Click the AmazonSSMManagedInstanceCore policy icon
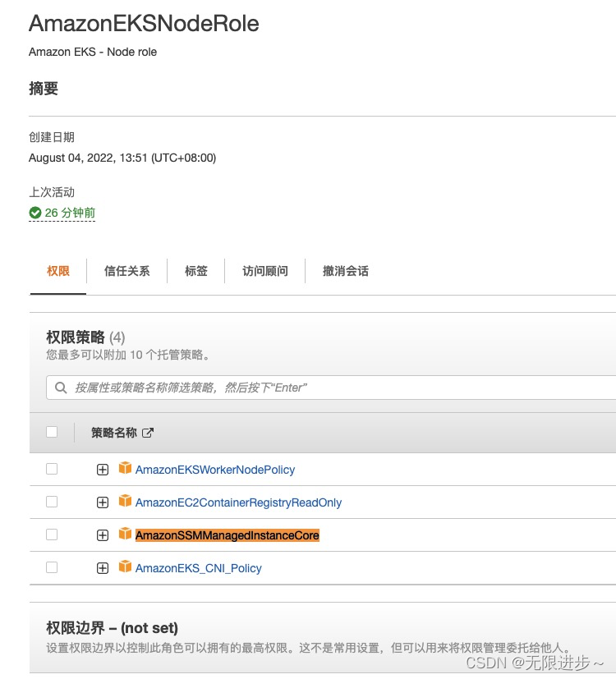Viewport: 616px width, 679px height. tap(125, 534)
